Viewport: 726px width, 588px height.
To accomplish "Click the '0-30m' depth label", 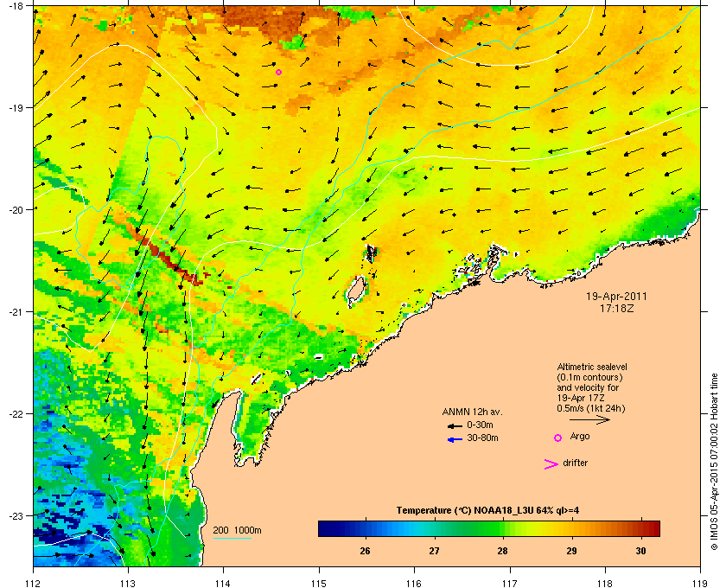I will tap(480, 425).
